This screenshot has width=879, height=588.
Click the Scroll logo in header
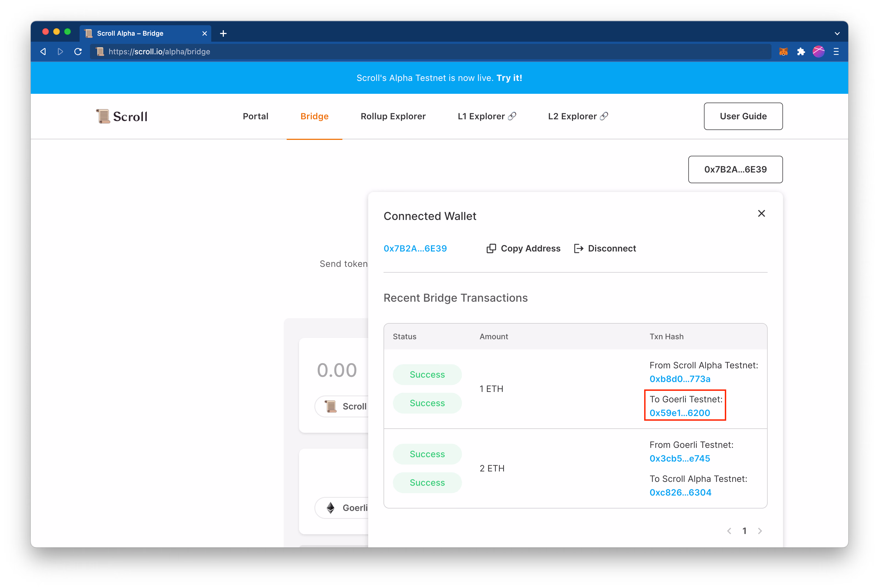point(122,116)
